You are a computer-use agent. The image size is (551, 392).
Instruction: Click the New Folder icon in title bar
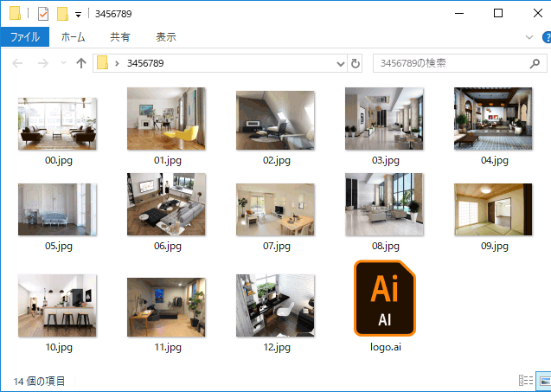tap(62, 13)
